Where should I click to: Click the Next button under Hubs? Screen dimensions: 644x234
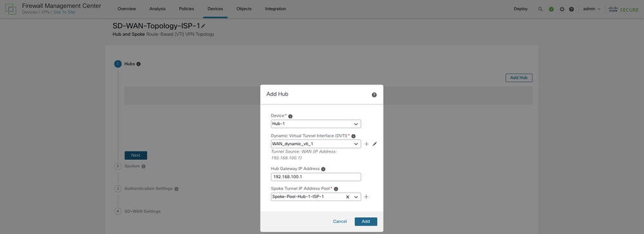click(x=135, y=155)
